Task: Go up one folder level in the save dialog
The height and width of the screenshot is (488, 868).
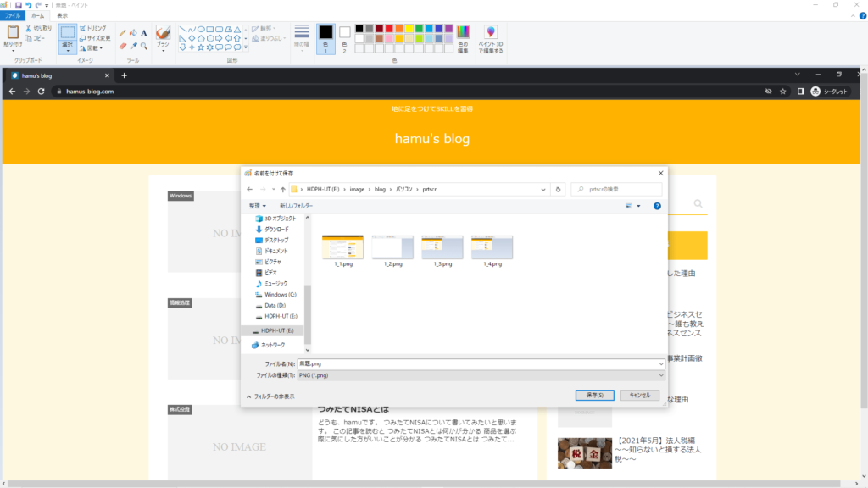Action: [283, 189]
